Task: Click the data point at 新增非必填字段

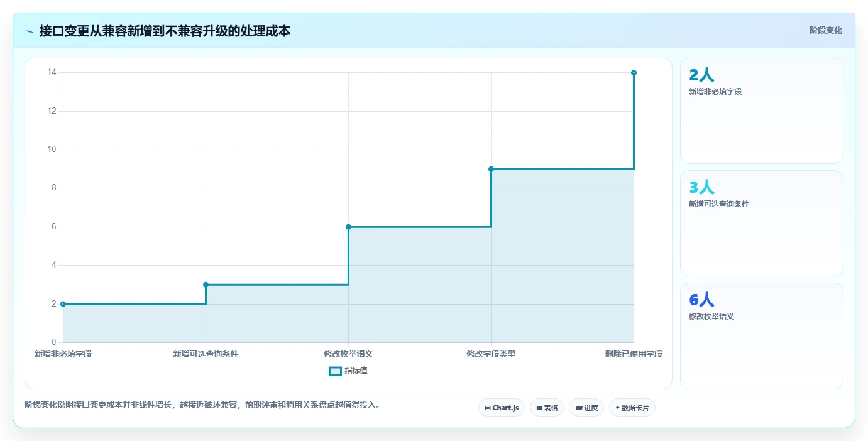Action: point(63,304)
